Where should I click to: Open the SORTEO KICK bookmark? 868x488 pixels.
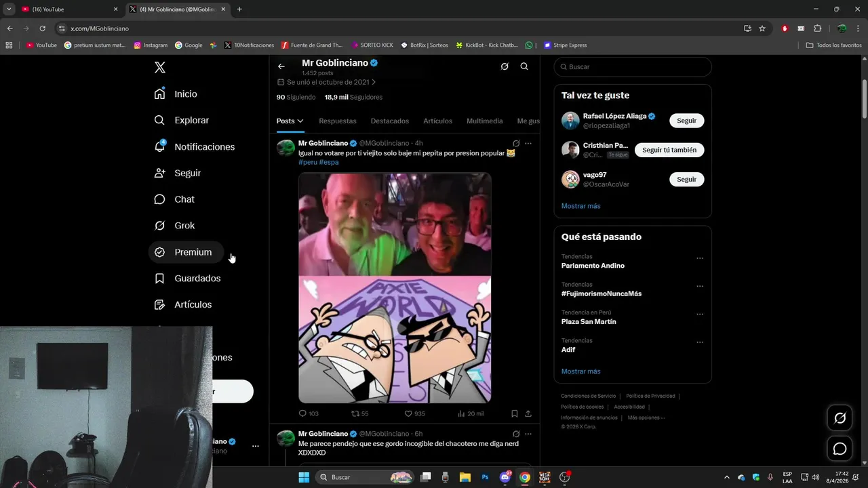coord(372,45)
